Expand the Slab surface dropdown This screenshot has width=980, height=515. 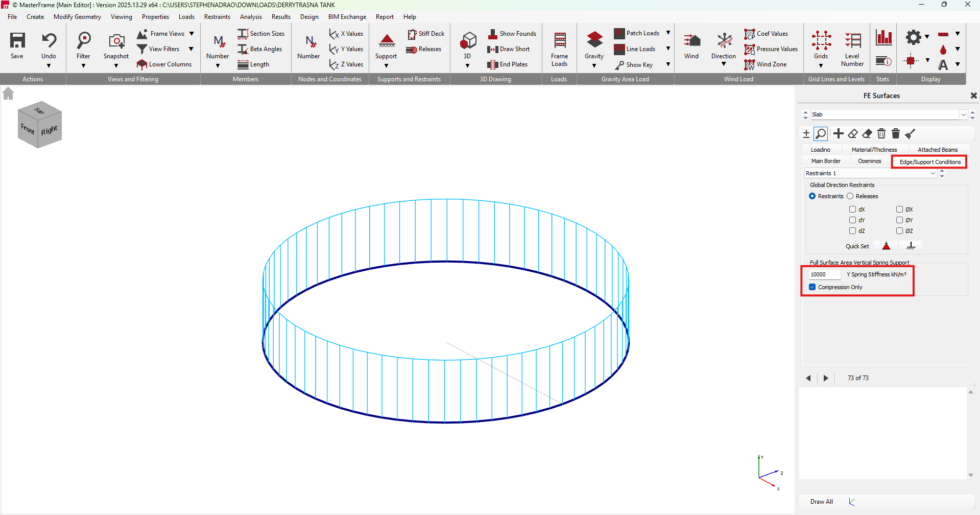coord(963,115)
